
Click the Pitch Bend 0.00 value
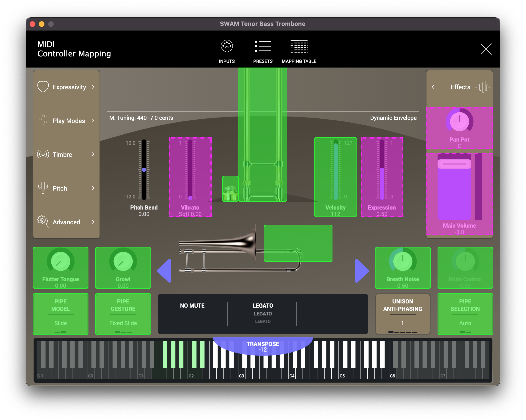[144, 214]
